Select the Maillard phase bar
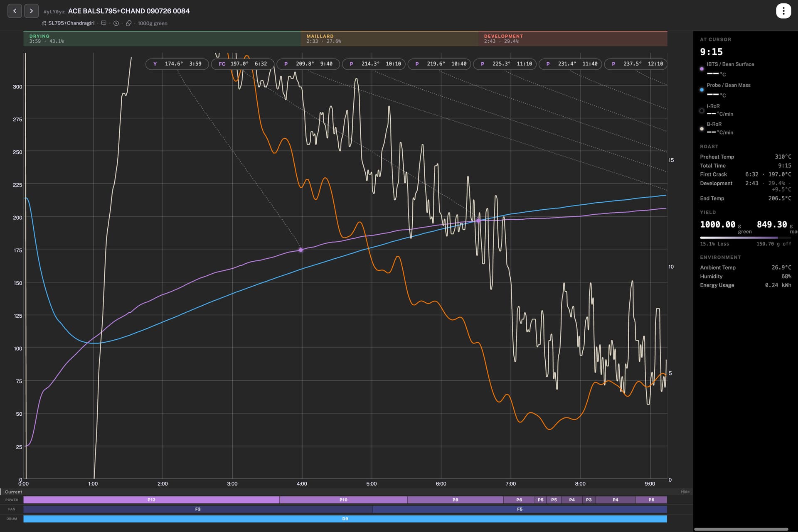798x532 pixels. [389, 39]
